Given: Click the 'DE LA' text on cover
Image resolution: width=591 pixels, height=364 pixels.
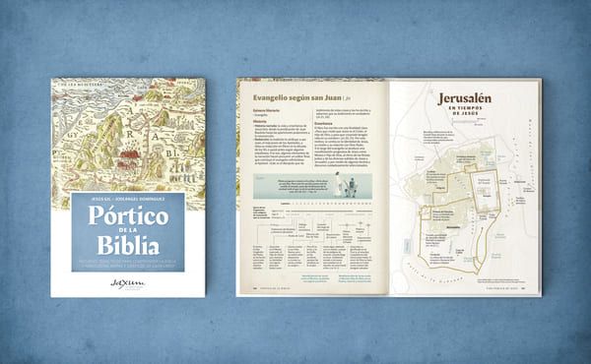Looking at the screenshot, I should click(x=128, y=230).
